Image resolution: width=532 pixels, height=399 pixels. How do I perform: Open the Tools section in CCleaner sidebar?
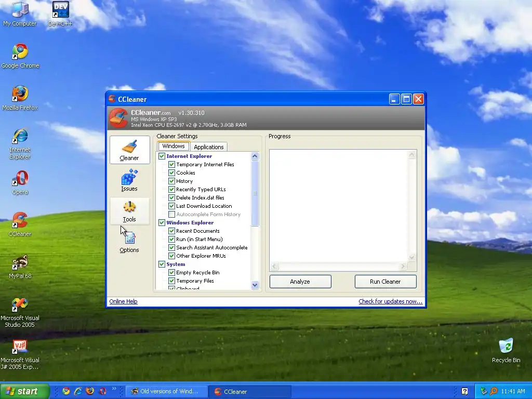(129, 211)
